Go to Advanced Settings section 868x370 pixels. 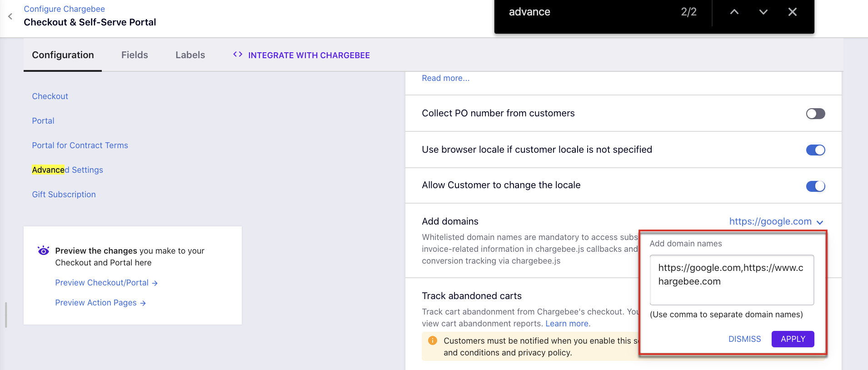tap(67, 170)
